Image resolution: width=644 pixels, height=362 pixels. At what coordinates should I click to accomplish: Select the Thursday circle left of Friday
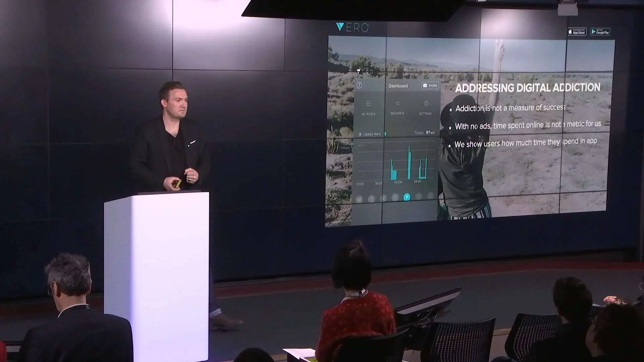(395, 197)
